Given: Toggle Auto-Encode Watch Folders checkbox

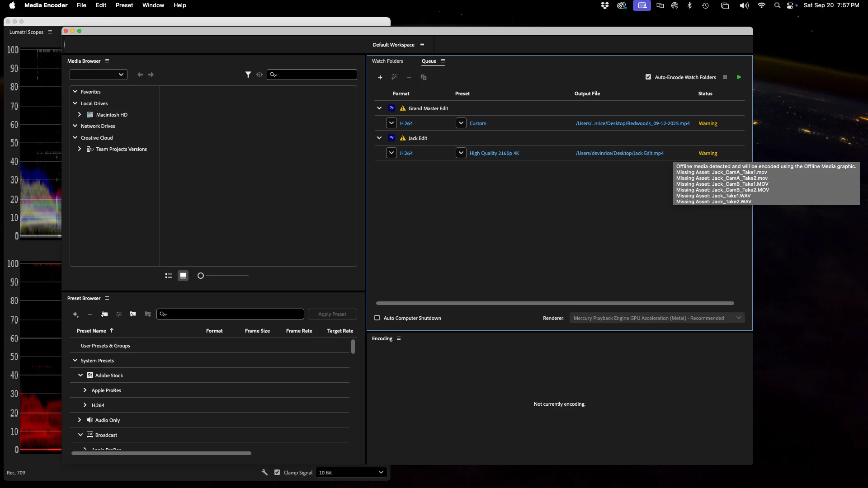Looking at the screenshot, I should pyautogui.click(x=648, y=77).
